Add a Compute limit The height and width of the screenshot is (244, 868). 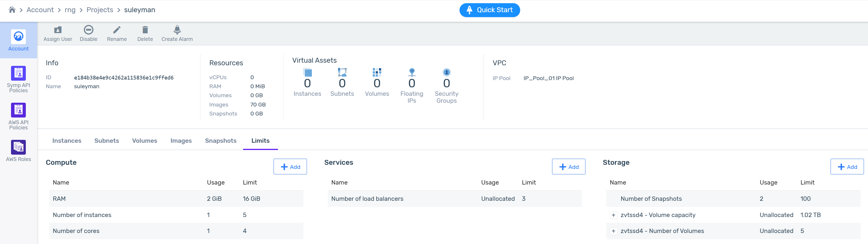point(290,167)
